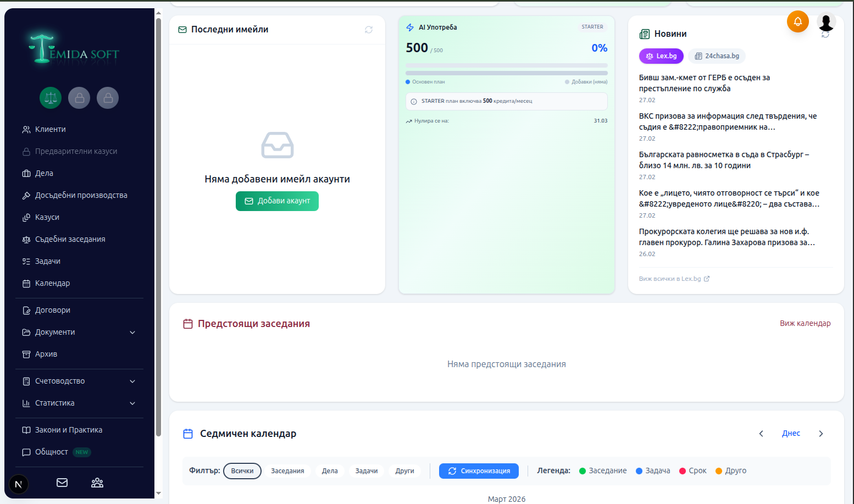Switch news source to Lex.bg
Image resolution: width=854 pixels, height=504 pixels.
coord(661,56)
